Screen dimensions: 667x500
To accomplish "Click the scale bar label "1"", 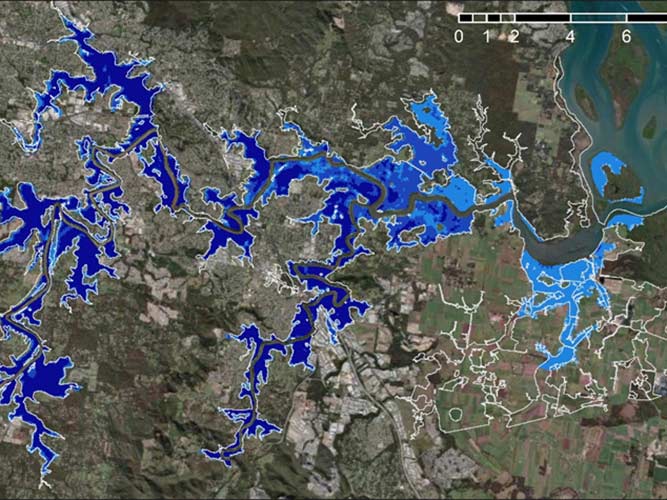I will 487,37.
